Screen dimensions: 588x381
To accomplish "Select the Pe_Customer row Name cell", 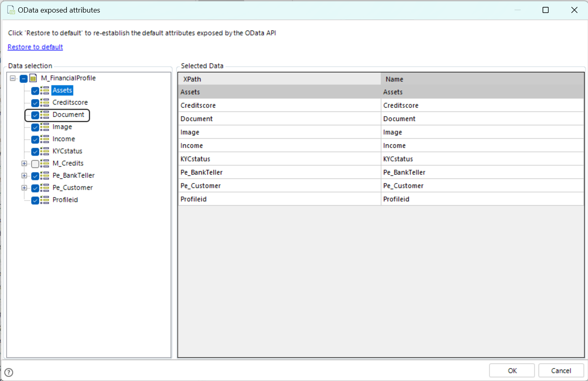I will click(x=482, y=186).
